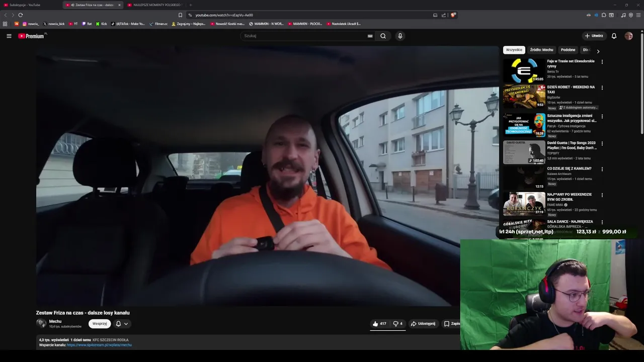The image size is (644, 362).
Task: Open the Kick bookmark
Action: pos(102,24)
